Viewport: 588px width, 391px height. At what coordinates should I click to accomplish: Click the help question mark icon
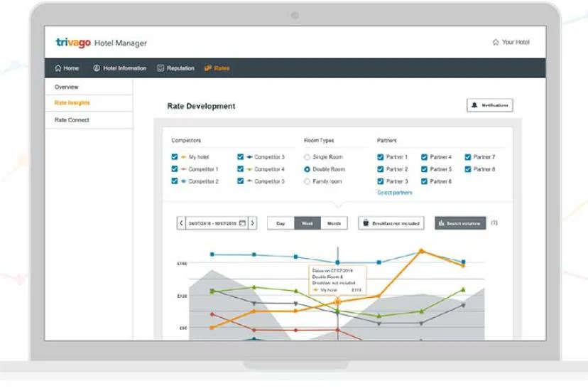point(494,223)
